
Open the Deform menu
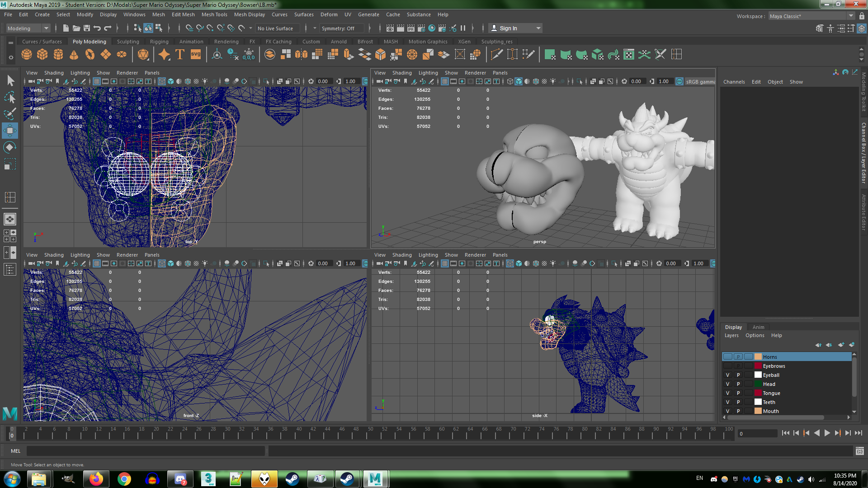tap(329, 14)
